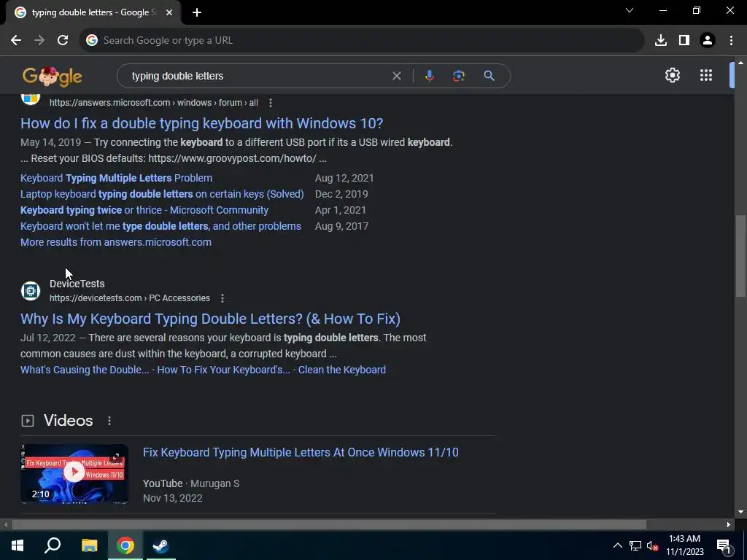Screen dimensions: 747x560
Task: Jump to What's Causing the Double section
Action: 85,370
